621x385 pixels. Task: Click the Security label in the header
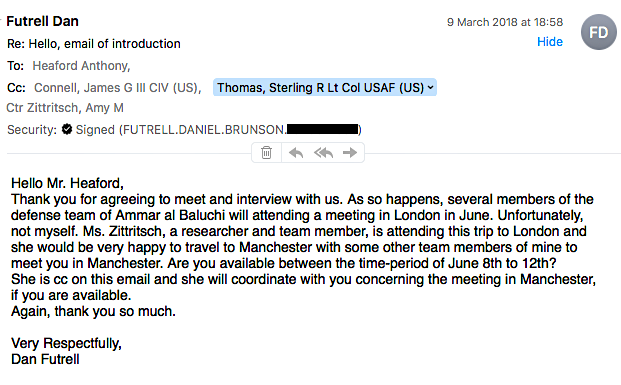(x=32, y=130)
